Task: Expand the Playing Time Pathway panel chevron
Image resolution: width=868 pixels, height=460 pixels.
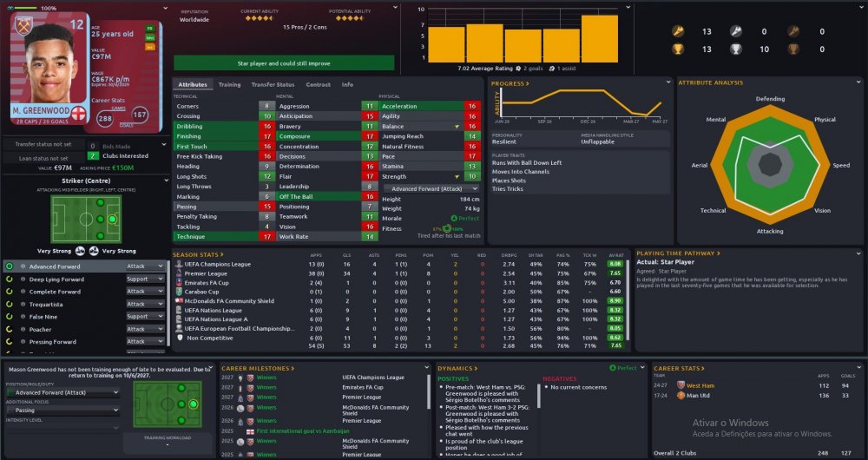Action: point(860,253)
